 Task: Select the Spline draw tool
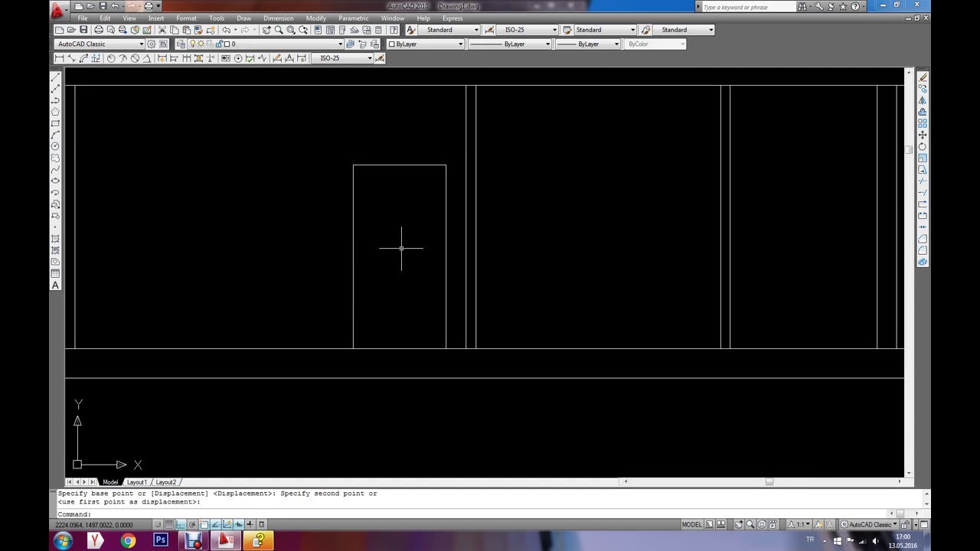[55, 169]
